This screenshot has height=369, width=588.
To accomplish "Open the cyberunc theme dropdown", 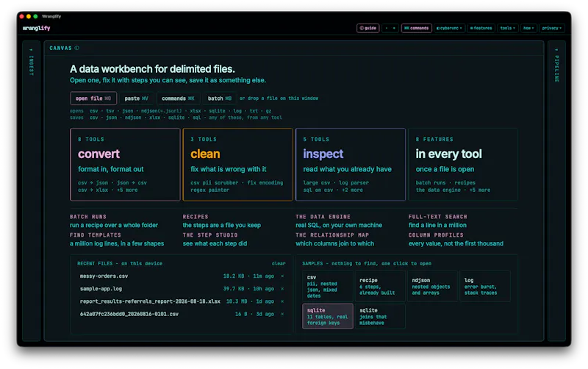I will point(449,28).
